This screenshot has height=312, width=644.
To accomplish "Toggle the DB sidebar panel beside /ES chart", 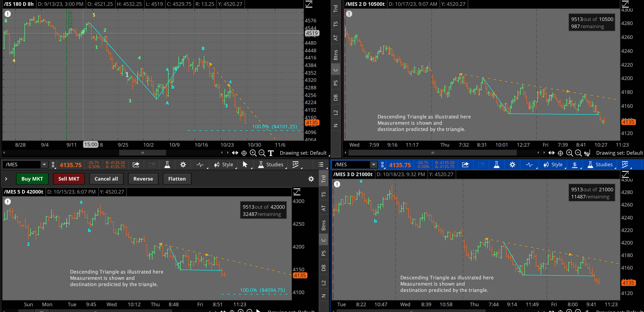I will click(335, 97).
